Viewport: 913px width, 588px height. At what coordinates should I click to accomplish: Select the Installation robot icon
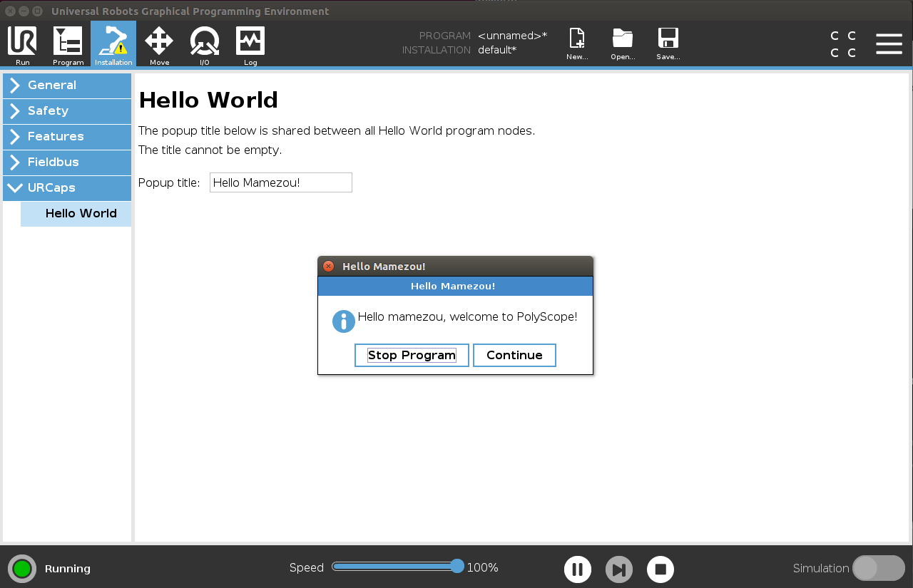tap(113, 43)
